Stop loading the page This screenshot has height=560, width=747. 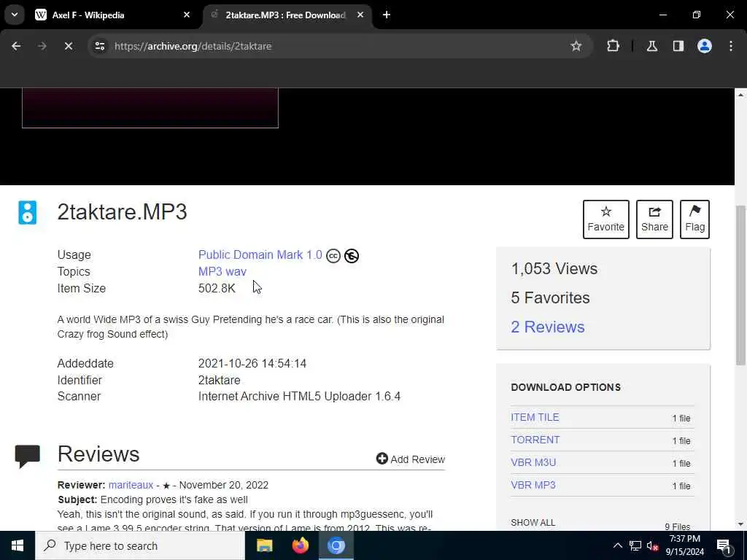tap(69, 46)
